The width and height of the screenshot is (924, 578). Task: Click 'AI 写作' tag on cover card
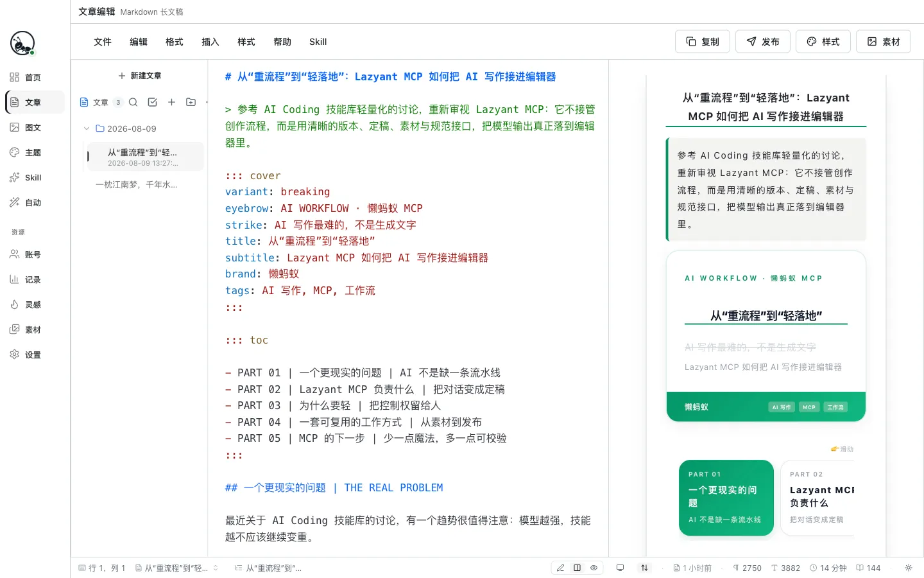point(782,407)
